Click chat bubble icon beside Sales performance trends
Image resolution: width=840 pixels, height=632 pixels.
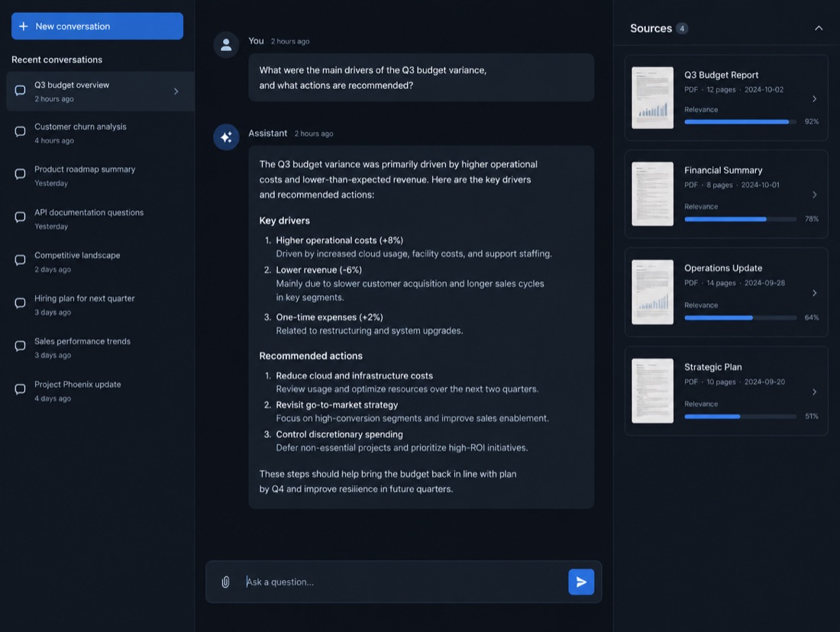(21, 346)
